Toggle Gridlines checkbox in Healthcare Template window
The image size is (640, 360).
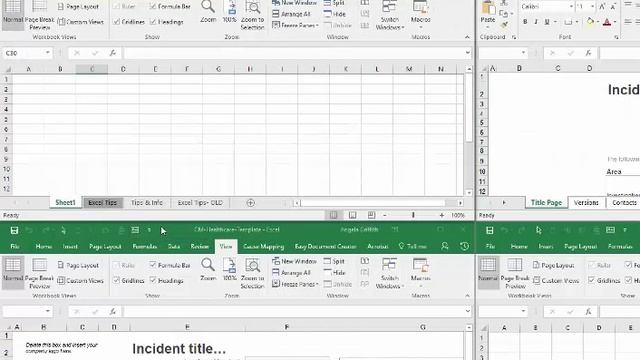tap(116, 280)
